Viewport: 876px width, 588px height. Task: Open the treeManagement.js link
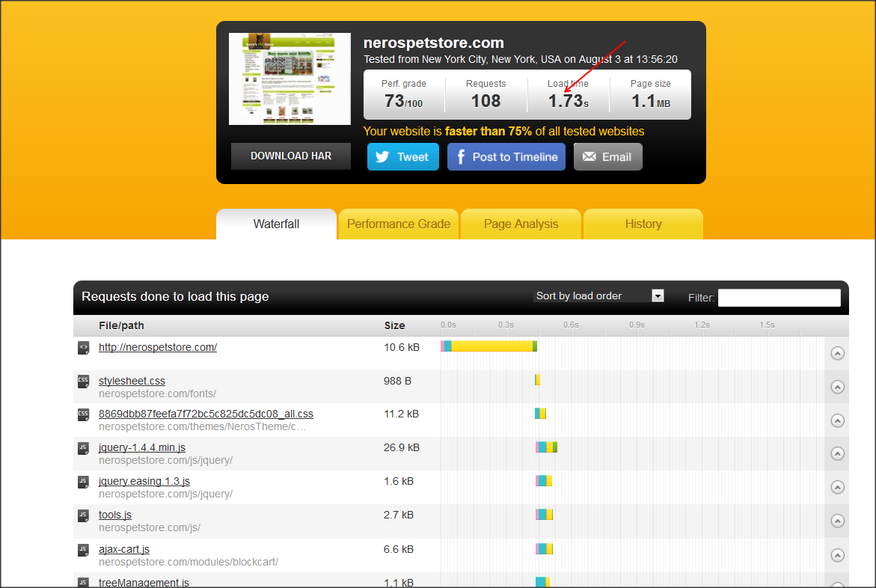pos(144,582)
